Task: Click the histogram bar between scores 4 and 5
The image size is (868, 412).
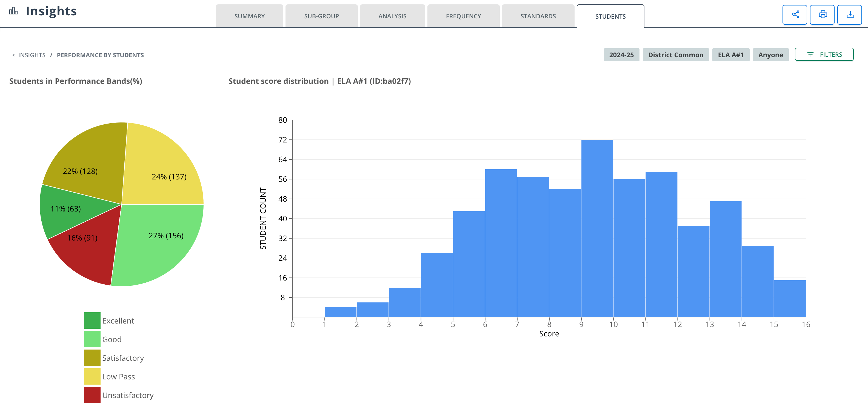Action: click(x=437, y=285)
